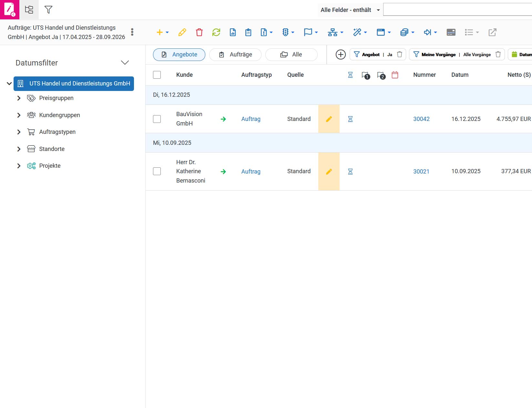Click into the search input field at top

click(457, 9)
